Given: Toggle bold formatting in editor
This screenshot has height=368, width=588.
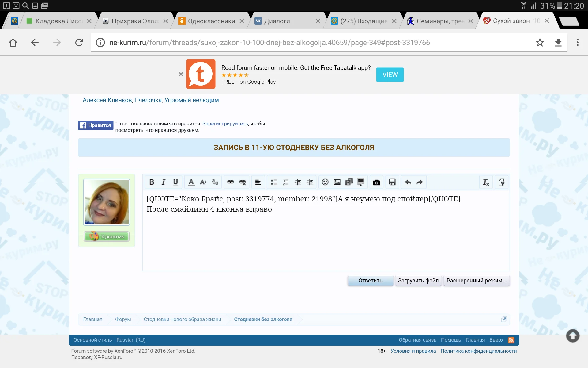Looking at the screenshot, I should tap(152, 182).
